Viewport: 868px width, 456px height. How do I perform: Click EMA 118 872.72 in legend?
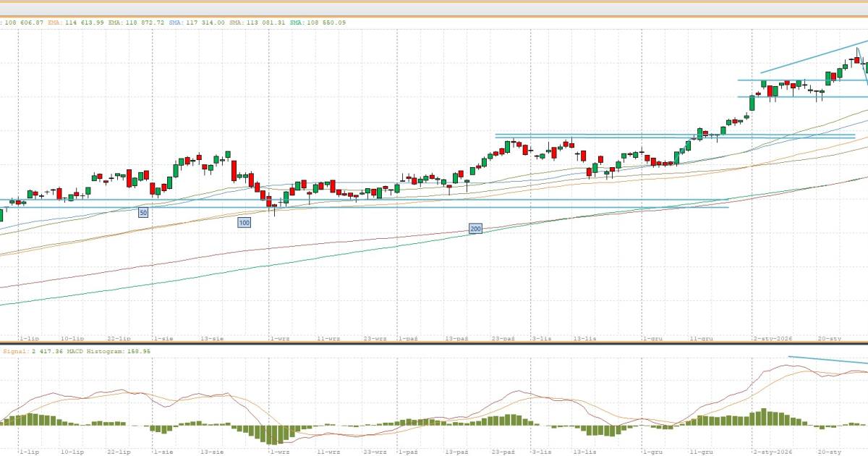(x=137, y=22)
